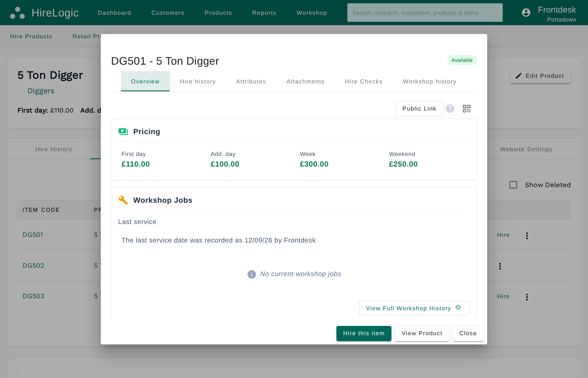This screenshot has width=588, height=378.
Task: Open the Reports menu item
Action: [x=264, y=13]
